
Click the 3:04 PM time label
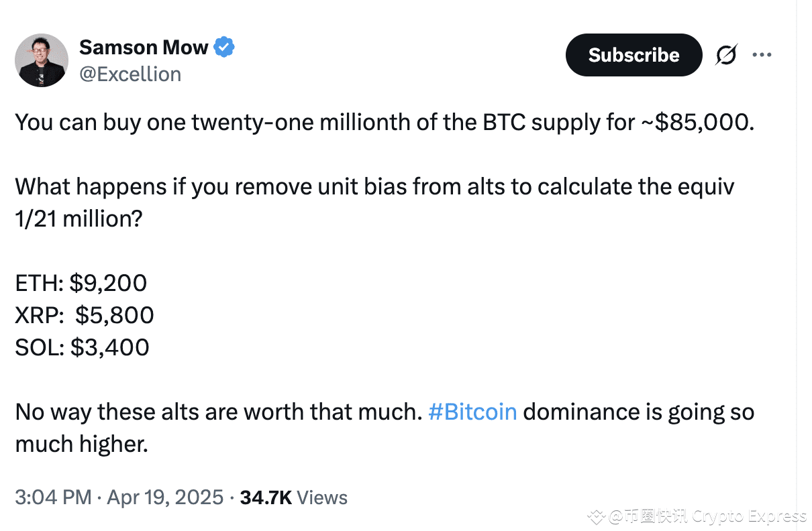pos(52,497)
